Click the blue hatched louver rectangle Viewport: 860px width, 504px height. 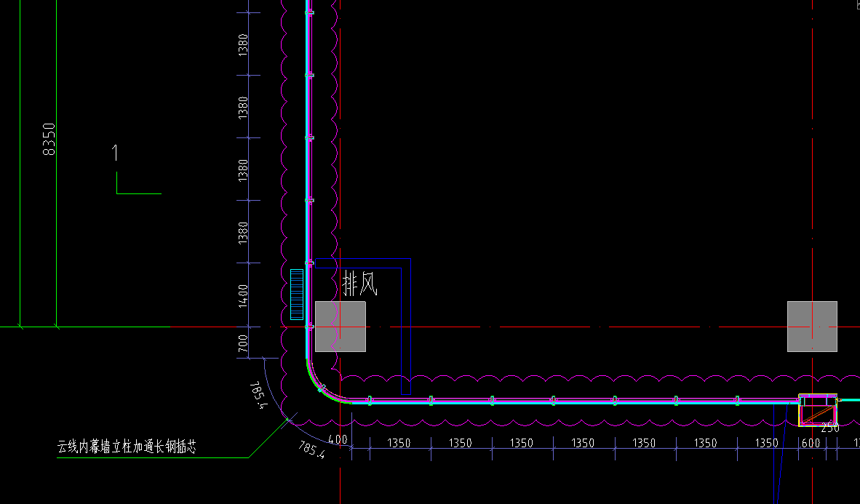(296, 295)
